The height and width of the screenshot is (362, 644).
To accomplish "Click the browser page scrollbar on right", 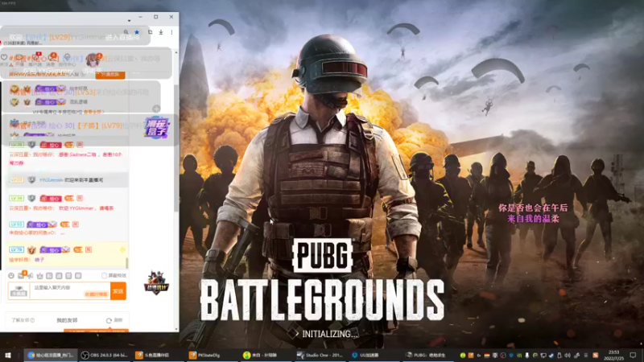I will tap(176, 148).
